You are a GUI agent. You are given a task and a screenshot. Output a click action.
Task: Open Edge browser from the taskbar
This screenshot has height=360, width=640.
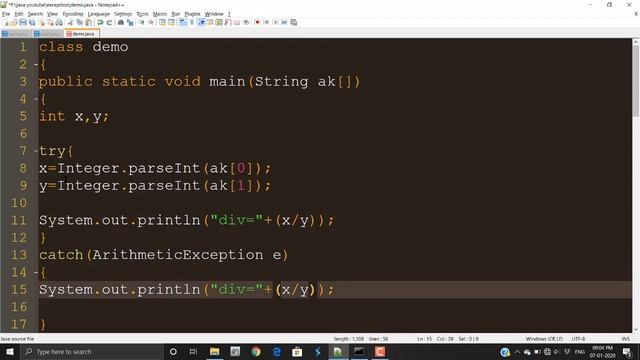(277, 351)
